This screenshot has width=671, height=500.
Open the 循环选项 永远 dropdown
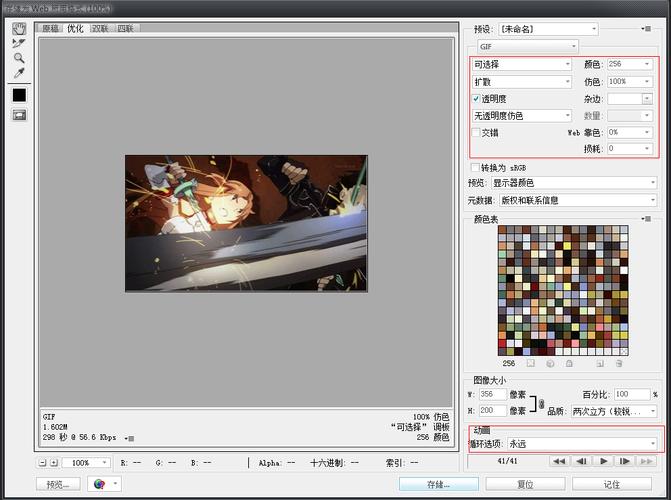coord(582,444)
